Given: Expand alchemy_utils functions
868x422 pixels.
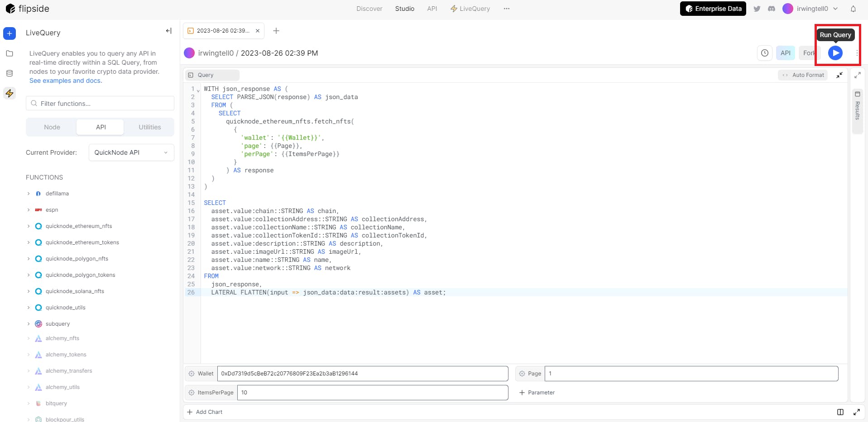Looking at the screenshot, I should pos(28,387).
